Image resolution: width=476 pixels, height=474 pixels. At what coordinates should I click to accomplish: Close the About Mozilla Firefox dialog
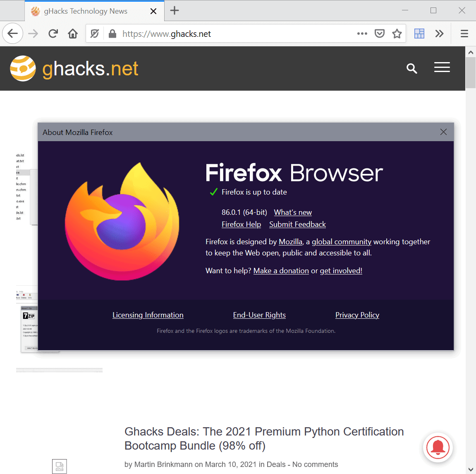coord(443,132)
